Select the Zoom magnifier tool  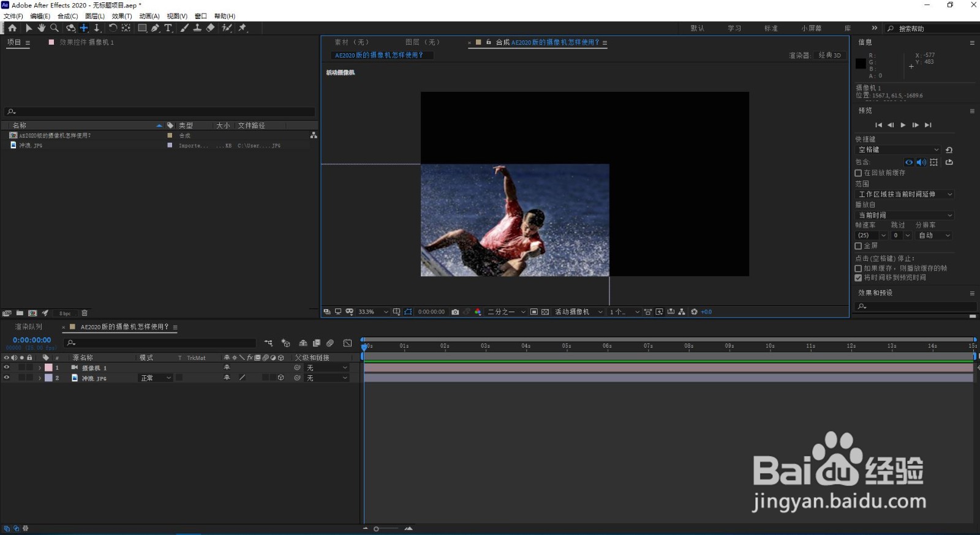click(55, 28)
